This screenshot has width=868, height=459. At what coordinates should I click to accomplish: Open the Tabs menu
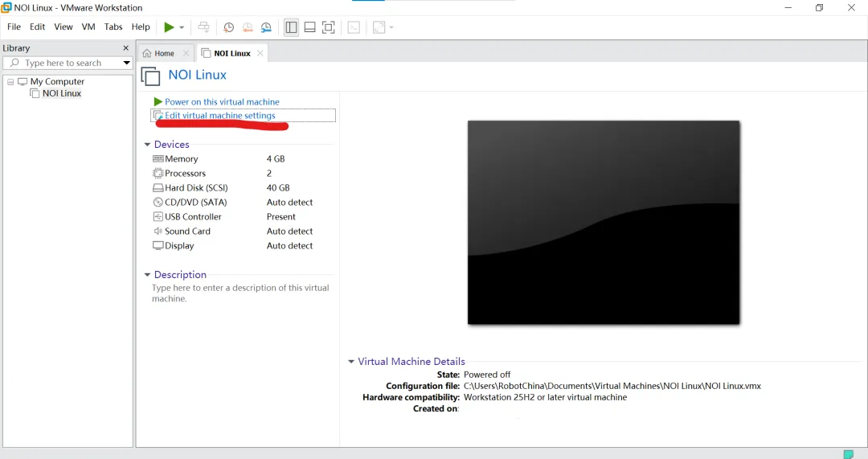pyautogui.click(x=113, y=27)
